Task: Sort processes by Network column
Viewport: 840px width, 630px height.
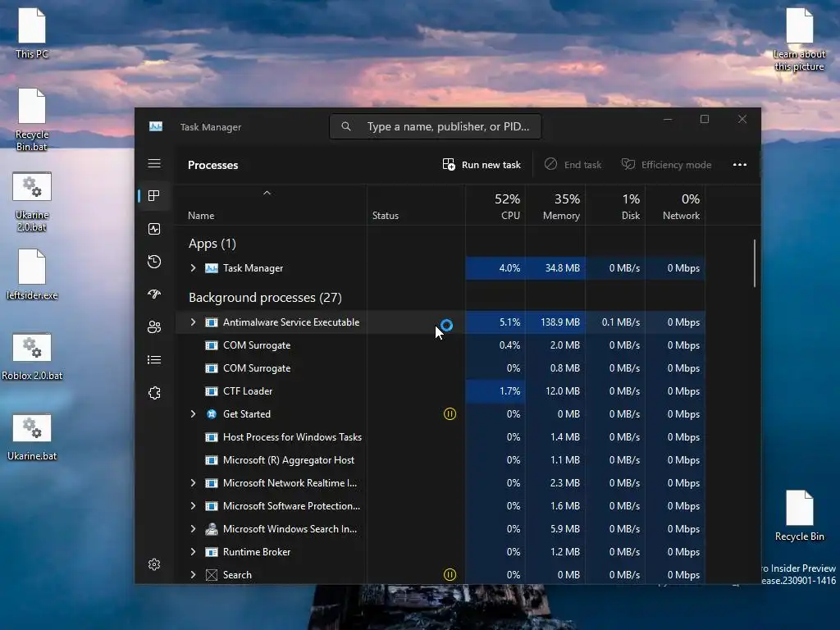Action: [676, 206]
